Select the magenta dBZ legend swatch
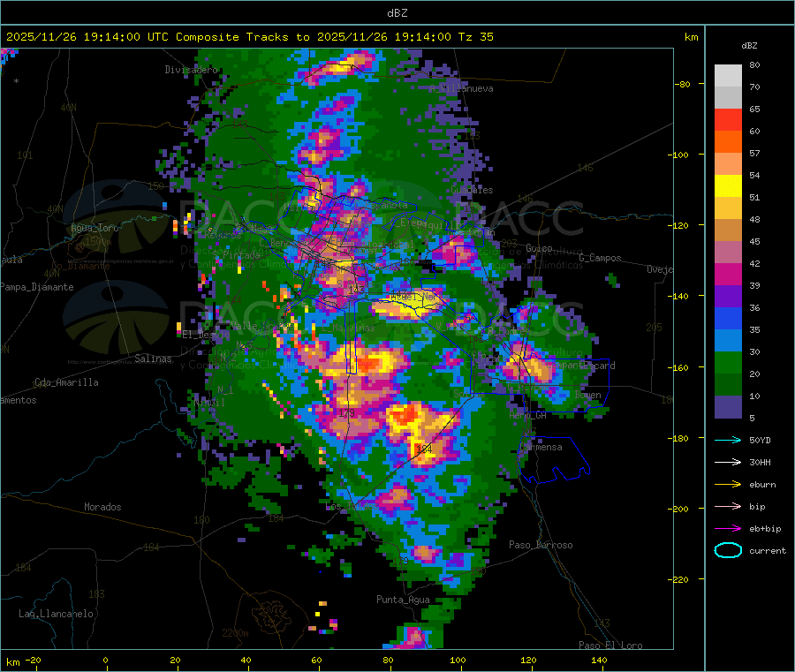Viewport: 795px width, 672px height. (x=728, y=274)
